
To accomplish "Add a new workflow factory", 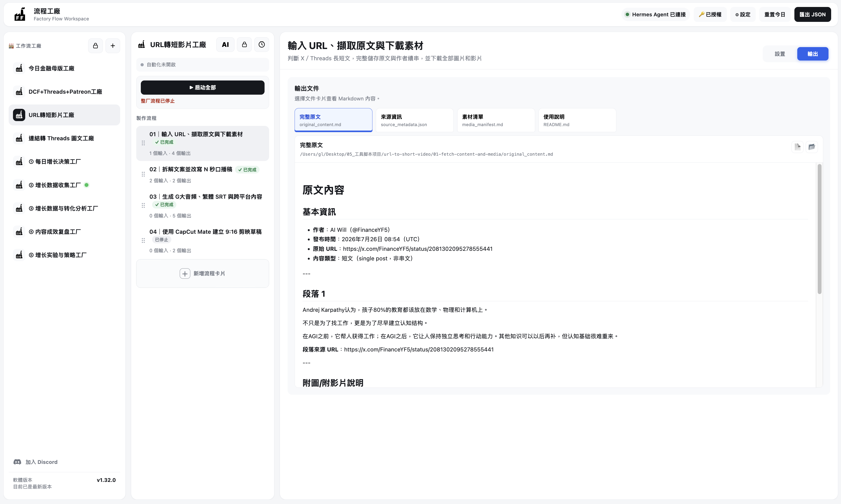I will point(113,46).
